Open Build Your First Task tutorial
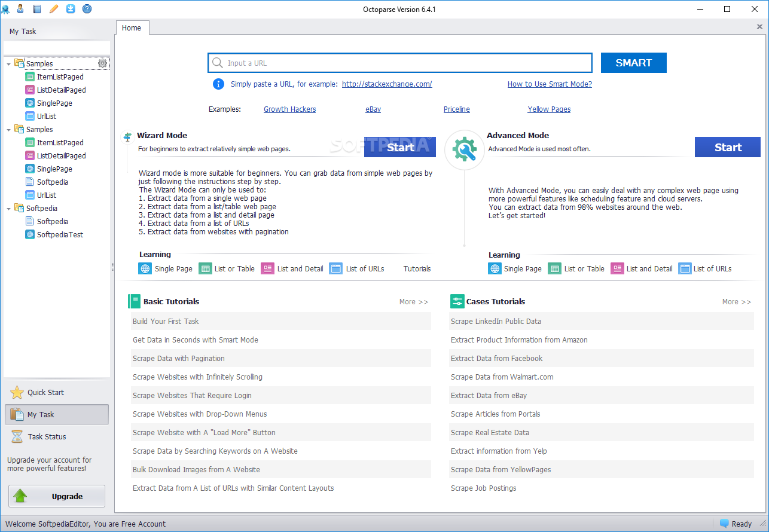 (281, 321)
